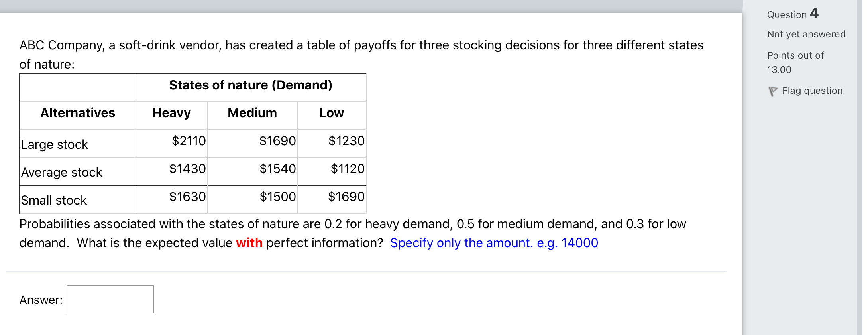The width and height of the screenshot is (868, 335).
Task: Click the Large stock $2110 cell
Action: (x=171, y=144)
